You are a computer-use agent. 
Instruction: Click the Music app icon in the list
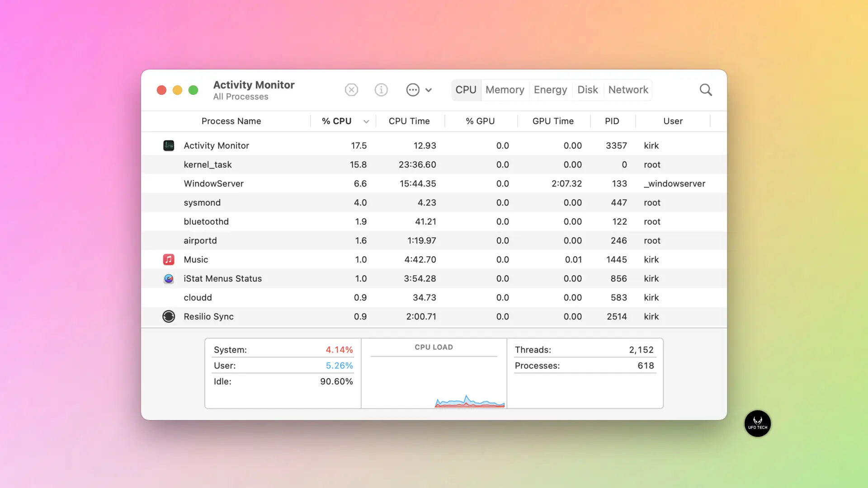click(x=169, y=259)
